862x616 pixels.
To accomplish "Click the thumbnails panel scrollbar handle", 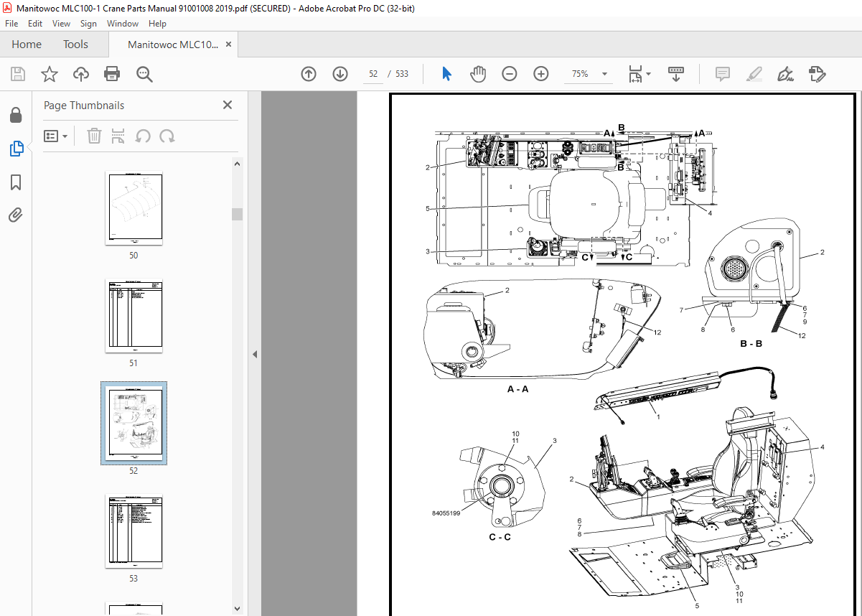I will (x=237, y=214).
